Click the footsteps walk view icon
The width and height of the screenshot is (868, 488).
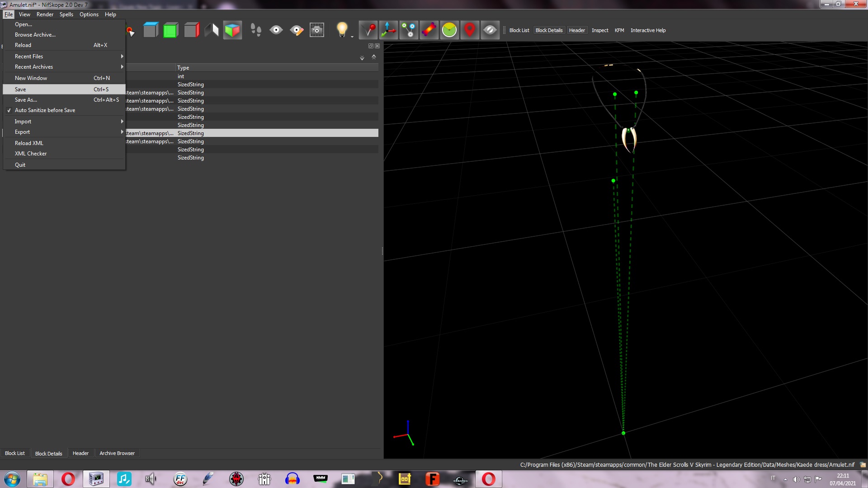coord(256,30)
